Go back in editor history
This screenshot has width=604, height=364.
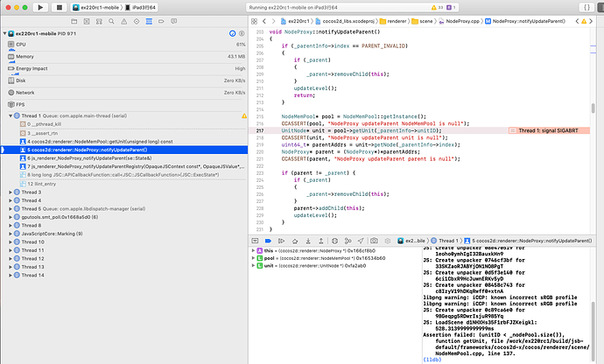click(x=264, y=21)
